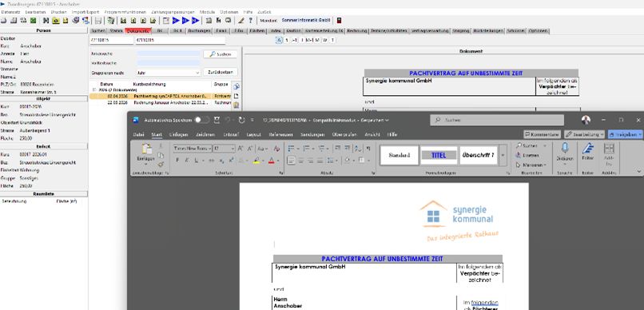Toggle the Automatisches Speichern switch in Word
The image size is (644, 310).
[x=201, y=121]
